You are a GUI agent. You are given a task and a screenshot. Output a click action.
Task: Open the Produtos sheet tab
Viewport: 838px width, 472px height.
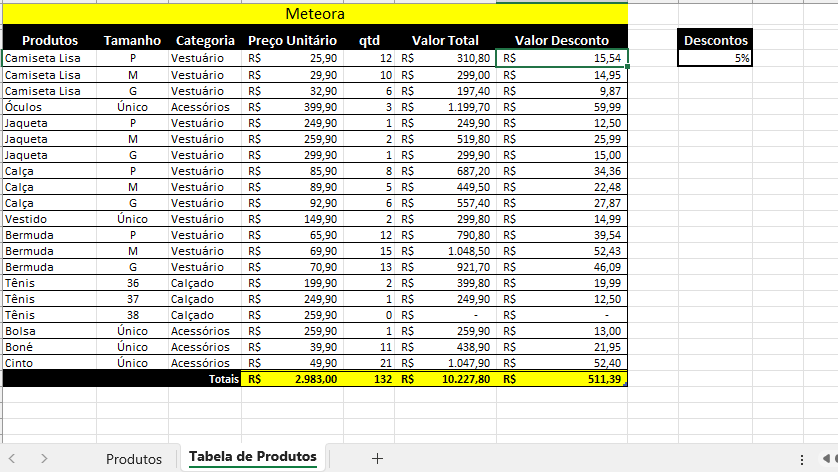(134, 459)
